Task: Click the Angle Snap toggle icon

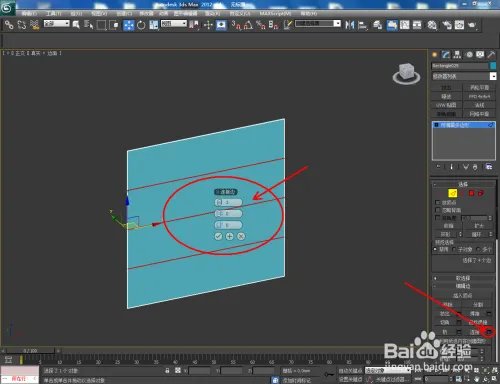Action: point(248,25)
